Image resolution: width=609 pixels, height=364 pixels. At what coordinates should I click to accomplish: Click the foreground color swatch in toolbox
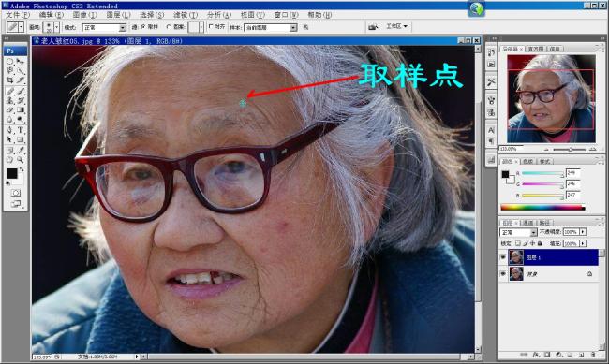point(11,173)
